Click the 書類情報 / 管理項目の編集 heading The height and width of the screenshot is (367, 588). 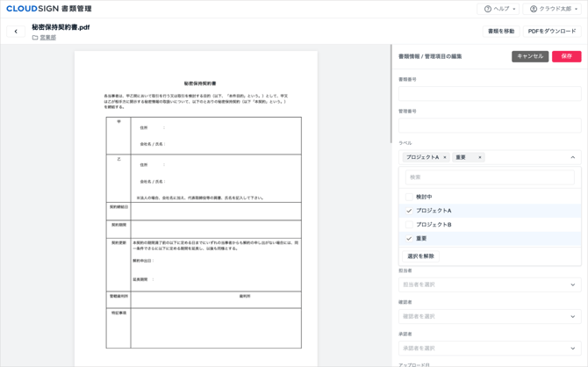point(430,57)
